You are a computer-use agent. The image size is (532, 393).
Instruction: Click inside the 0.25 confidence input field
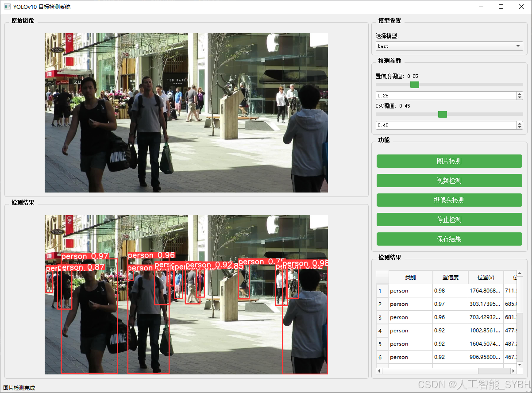(443, 95)
